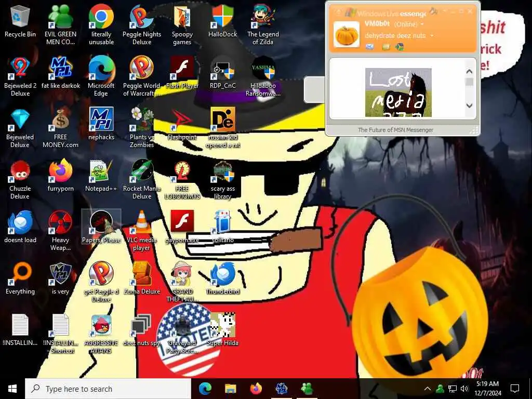Click the 'Type here to search' box
This screenshot has height=399, width=532.
tap(108, 389)
